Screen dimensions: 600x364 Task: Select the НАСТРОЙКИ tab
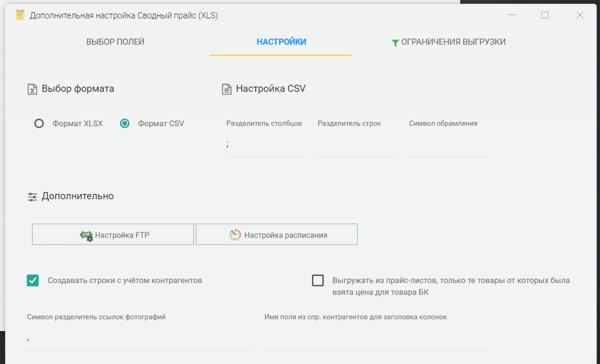[281, 42]
